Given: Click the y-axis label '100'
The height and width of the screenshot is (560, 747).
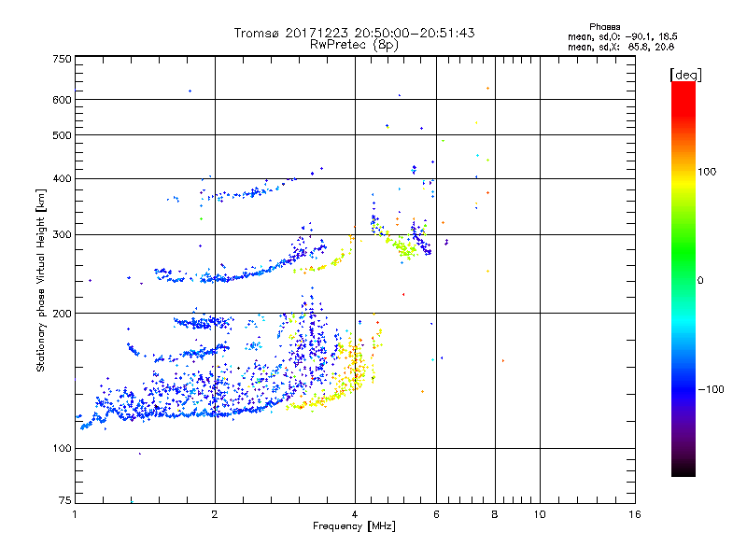Looking at the screenshot, I should [x=62, y=449].
